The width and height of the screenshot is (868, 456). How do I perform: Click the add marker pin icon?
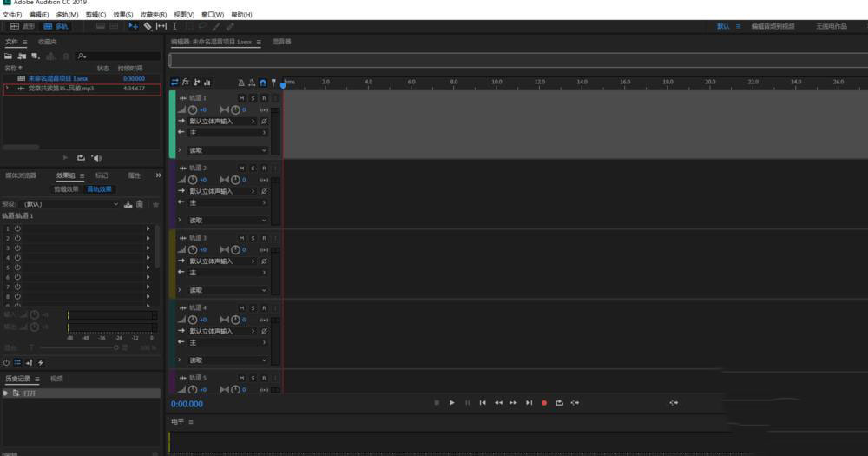(273, 83)
